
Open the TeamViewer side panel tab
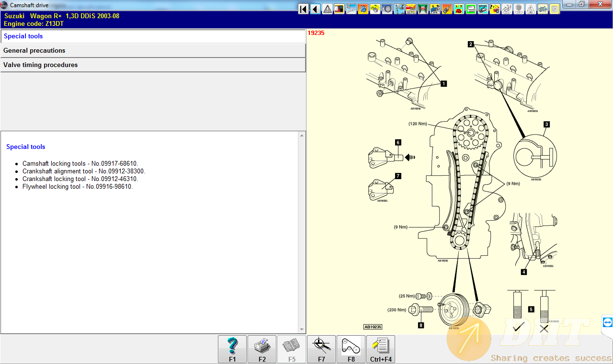607,323
